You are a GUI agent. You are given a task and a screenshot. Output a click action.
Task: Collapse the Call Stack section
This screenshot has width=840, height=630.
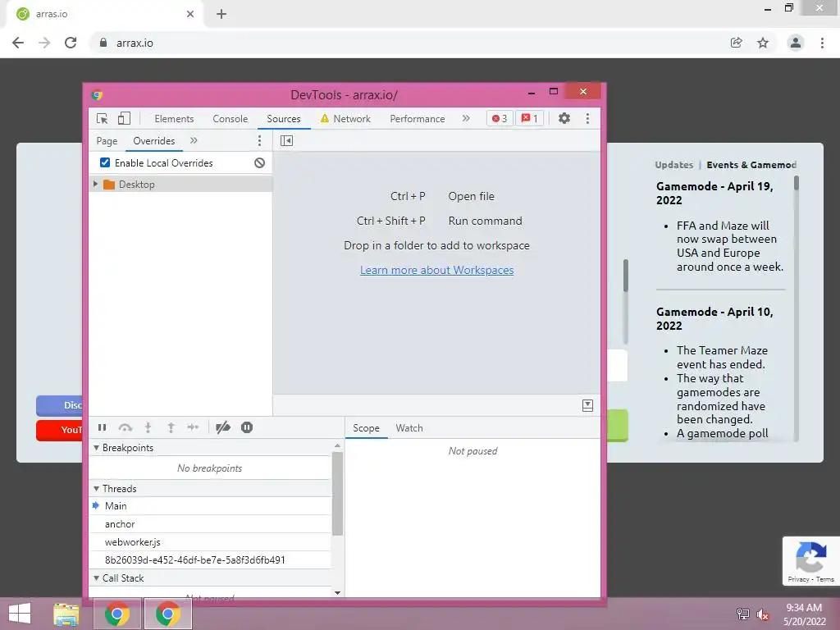point(97,578)
